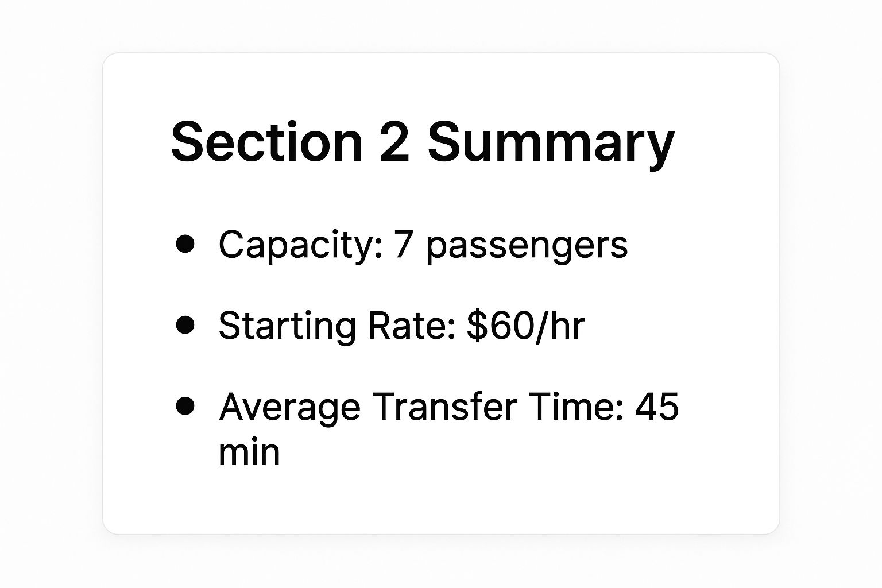Click the bullet dot beside Average Transfer Time
Screen dimensions: 882x588
185,405
